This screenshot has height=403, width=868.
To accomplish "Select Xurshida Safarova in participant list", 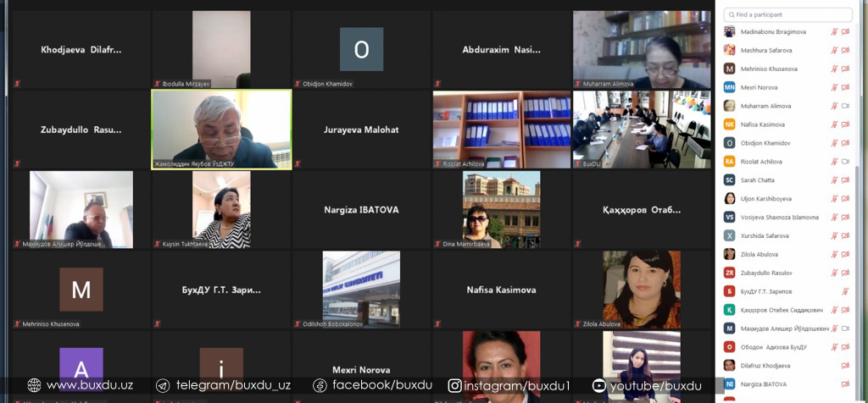I will pos(765,235).
